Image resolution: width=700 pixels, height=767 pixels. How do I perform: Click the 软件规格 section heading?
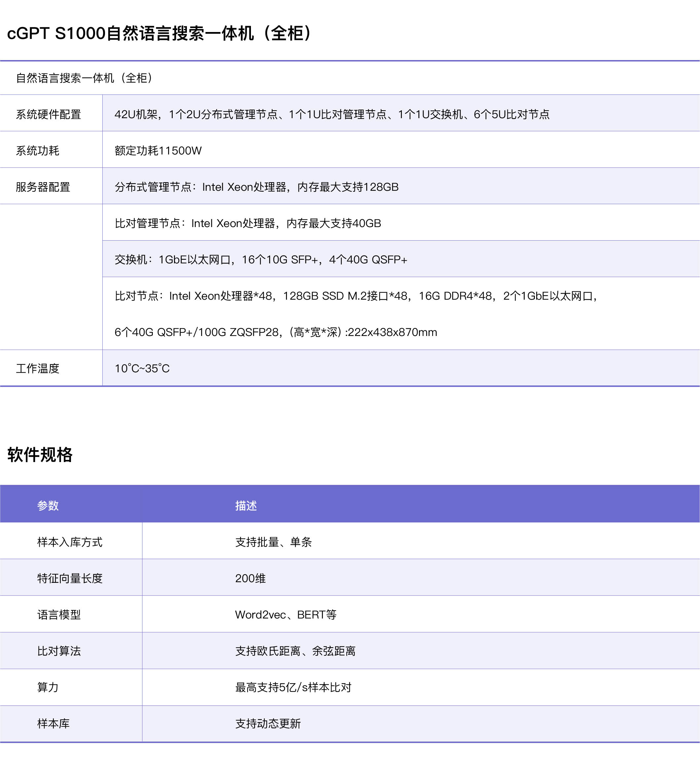click(40, 455)
